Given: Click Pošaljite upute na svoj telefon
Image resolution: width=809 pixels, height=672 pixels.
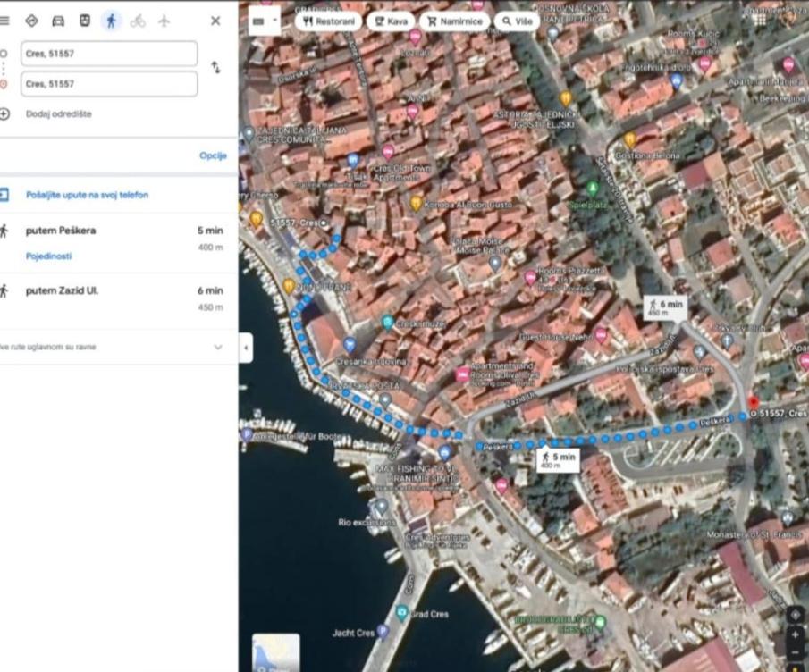Looking at the screenshot, I should pos(87,195).
